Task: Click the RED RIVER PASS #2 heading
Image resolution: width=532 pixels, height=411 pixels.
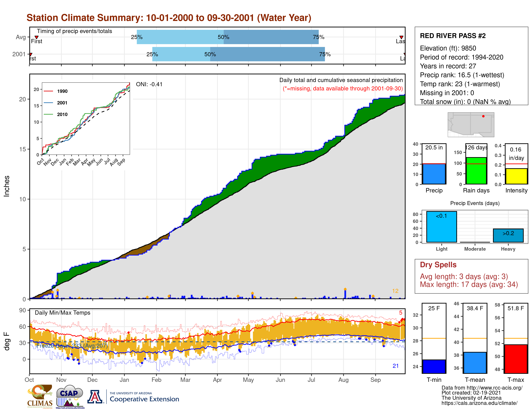Action: click(453, 36)
